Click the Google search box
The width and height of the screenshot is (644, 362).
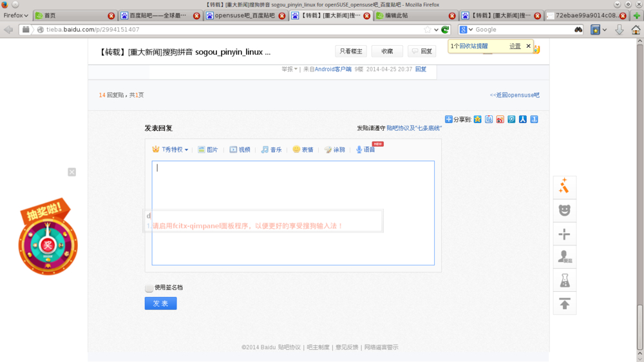(524, 30)
